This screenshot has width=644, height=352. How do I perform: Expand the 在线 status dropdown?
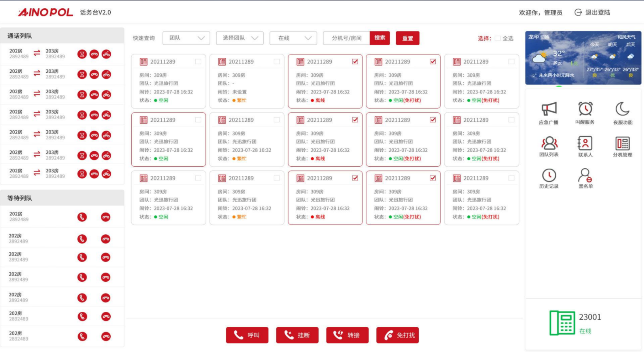pyautogui.click(x=293, y=38)
